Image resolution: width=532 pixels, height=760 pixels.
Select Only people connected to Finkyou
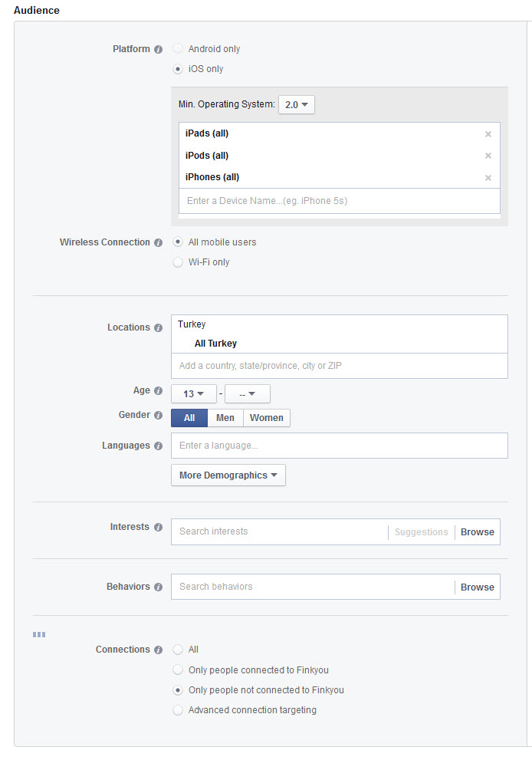178,670
